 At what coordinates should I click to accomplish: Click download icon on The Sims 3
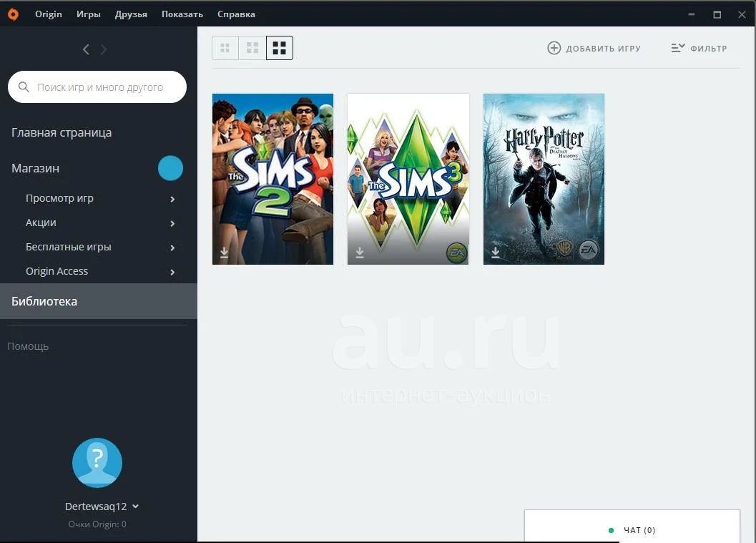(x=360, y=253)
